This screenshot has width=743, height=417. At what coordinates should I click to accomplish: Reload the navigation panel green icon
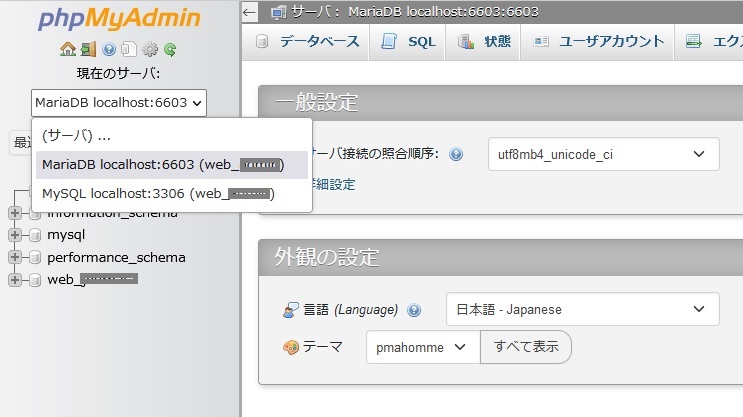[170, 49]
